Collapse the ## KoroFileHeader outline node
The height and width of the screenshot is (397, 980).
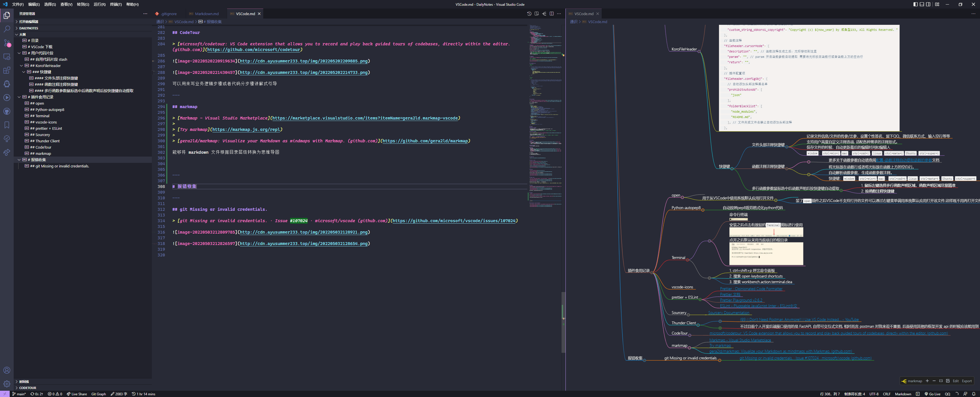point(21,66)
